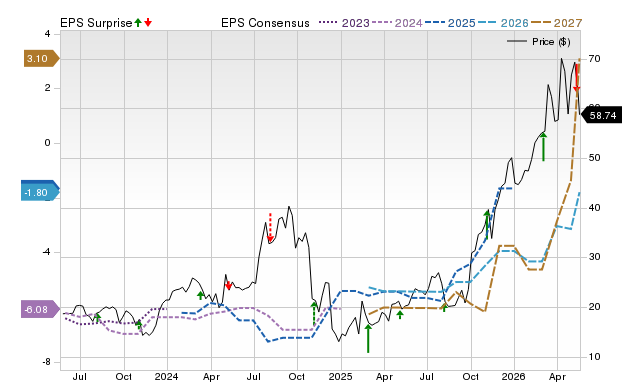Image resolution: width=640 pixels, height=382 pixels.
Task: Click the 30 label on right price axis
Action: [x=595, y=257]
